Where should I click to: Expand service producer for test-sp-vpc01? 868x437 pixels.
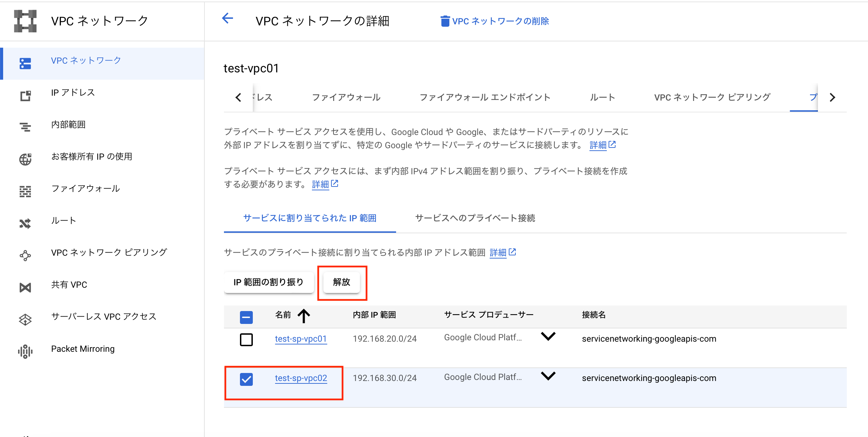tap(548, 336)
